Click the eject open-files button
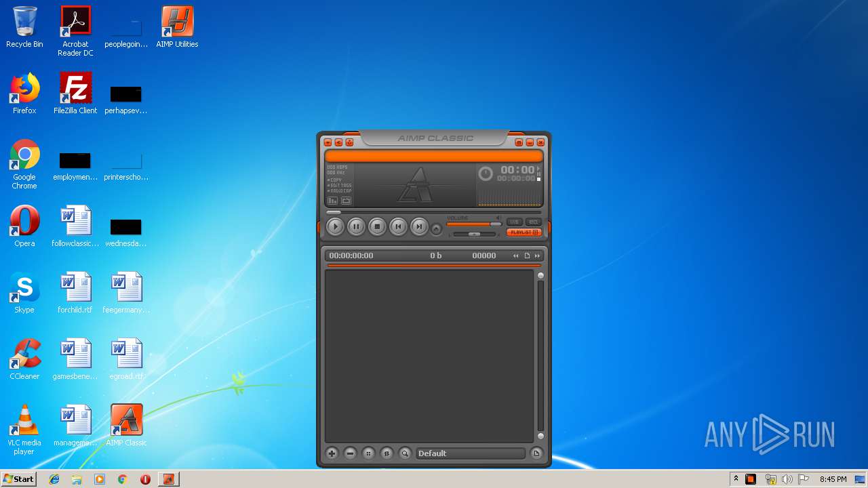The image size is (868, 488). pyautogui.click(x=436, y=229)
